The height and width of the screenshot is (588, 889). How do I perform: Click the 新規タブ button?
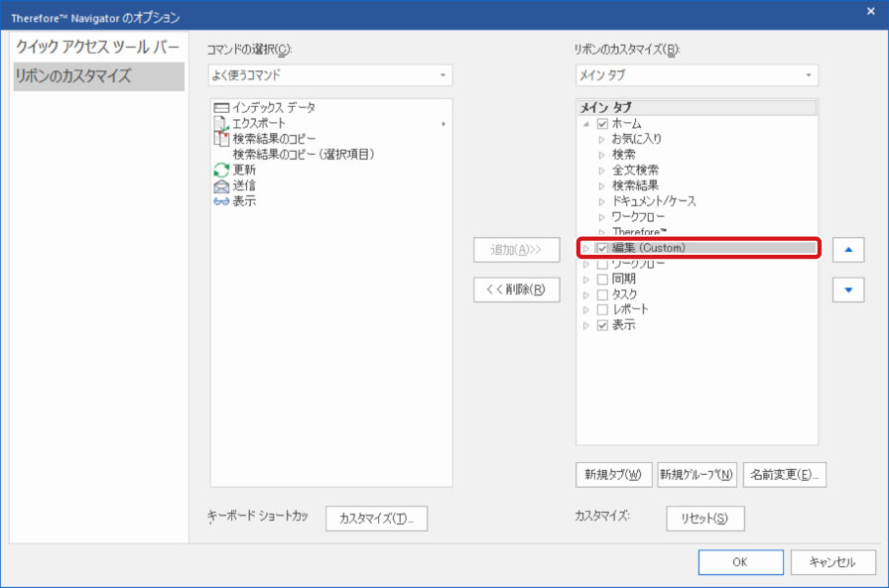pyautogui.click(x=611, y=474)
